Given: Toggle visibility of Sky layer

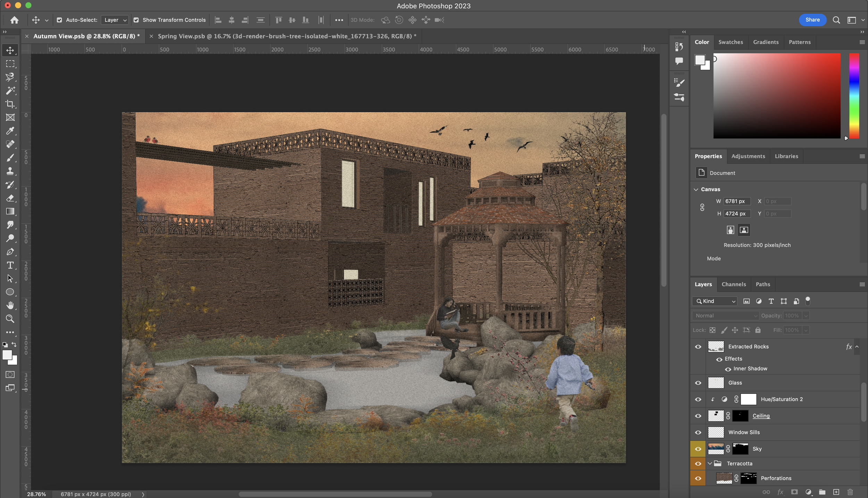Looking at the screenshot, I should point(698,449).
